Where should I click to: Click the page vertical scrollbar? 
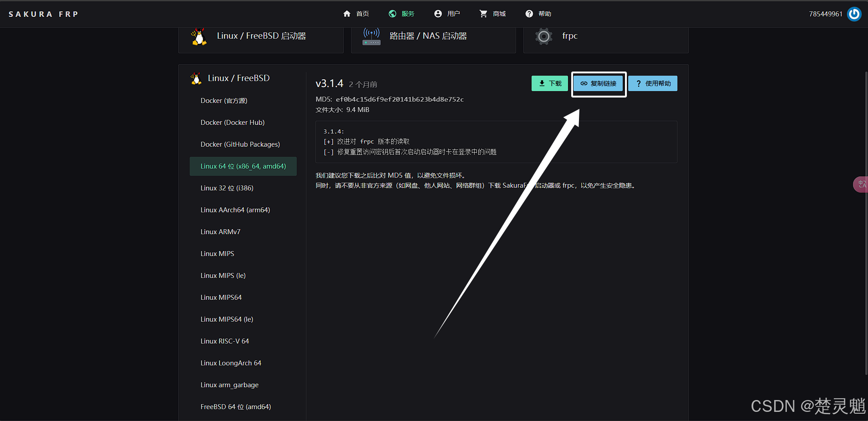coord(866,223)
